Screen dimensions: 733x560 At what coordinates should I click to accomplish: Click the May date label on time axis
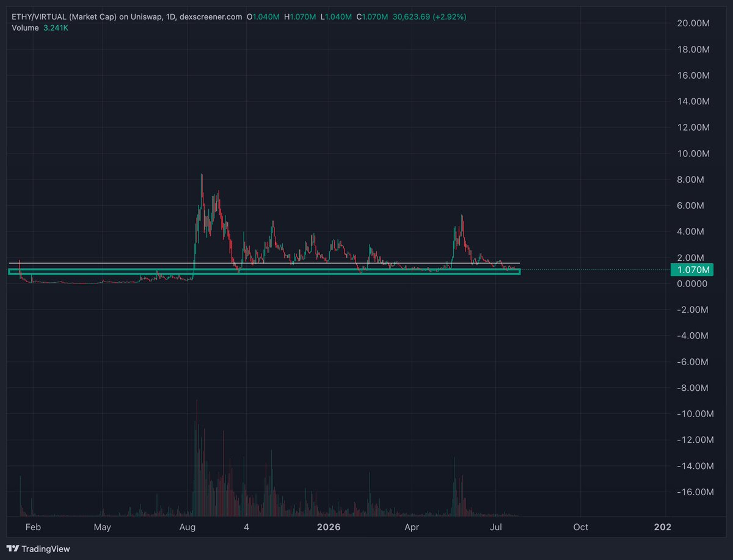click(103, 527)
